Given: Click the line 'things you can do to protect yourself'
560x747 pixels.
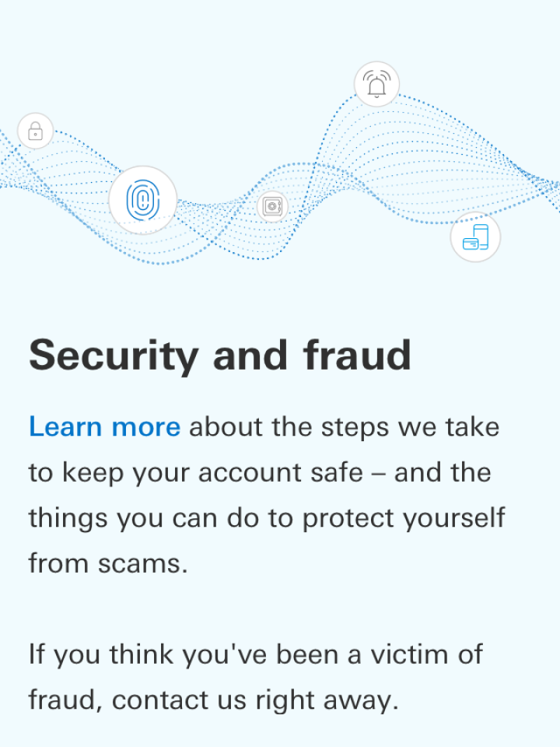Looking at the screenshot, I should tap(267, 518).
